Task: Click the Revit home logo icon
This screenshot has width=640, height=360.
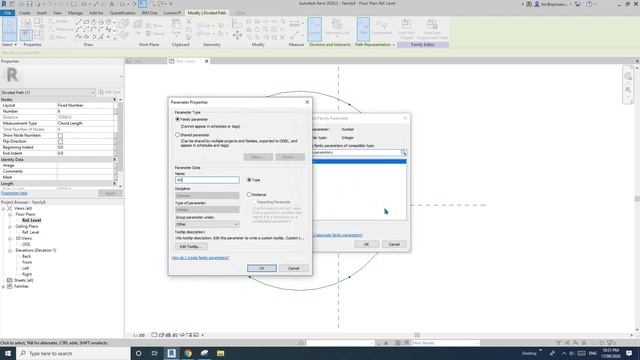Action: point(4,4)
